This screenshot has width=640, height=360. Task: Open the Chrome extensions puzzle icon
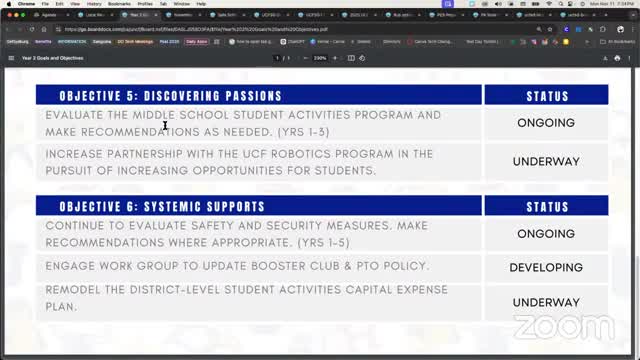pyautogui.click(x=603, y=29)
